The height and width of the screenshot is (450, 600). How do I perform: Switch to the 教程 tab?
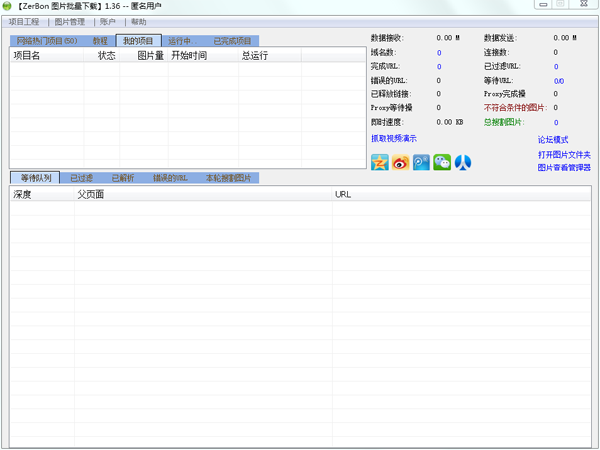(x=100, y=41)
